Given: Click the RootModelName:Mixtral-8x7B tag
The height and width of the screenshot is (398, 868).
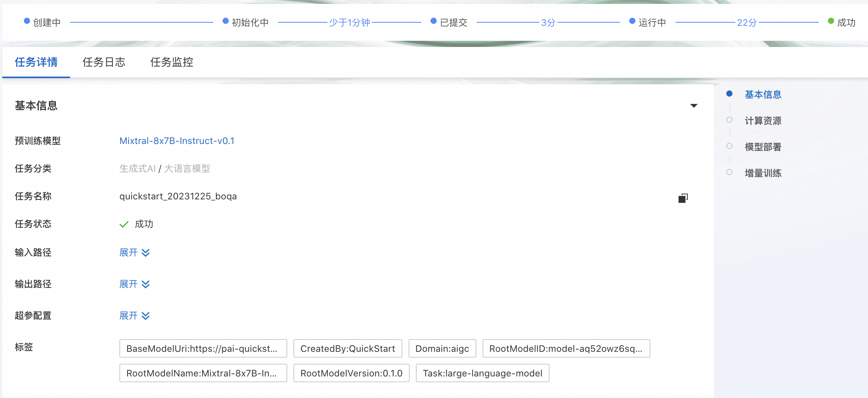Looking at the screenshot, I should point(203,373).
